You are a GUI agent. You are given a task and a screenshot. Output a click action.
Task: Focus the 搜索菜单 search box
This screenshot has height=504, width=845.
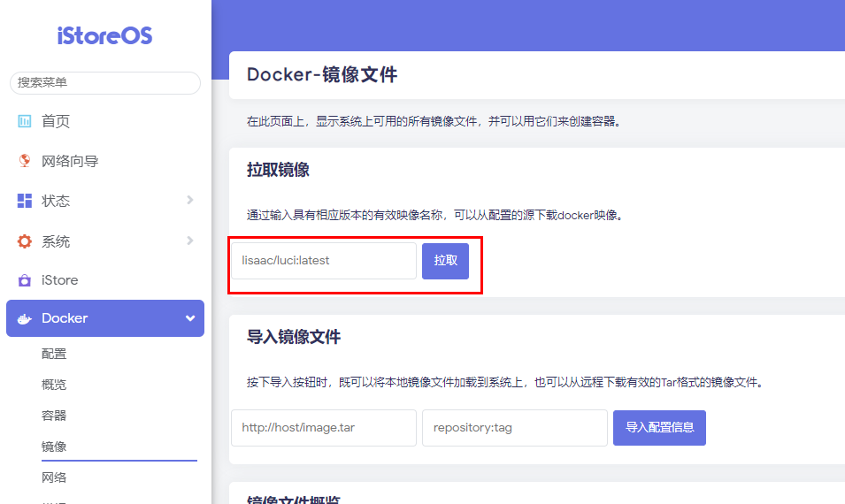(105, 83)
